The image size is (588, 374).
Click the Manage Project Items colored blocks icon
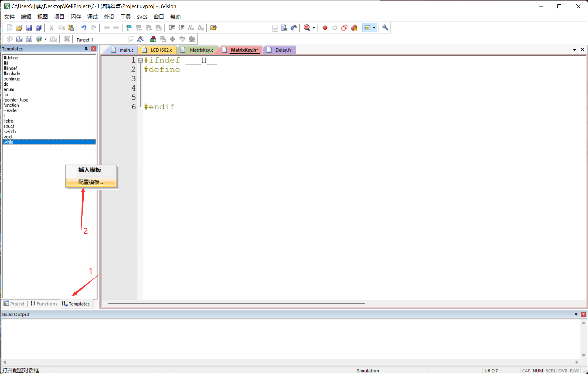[x=153, y=39]
